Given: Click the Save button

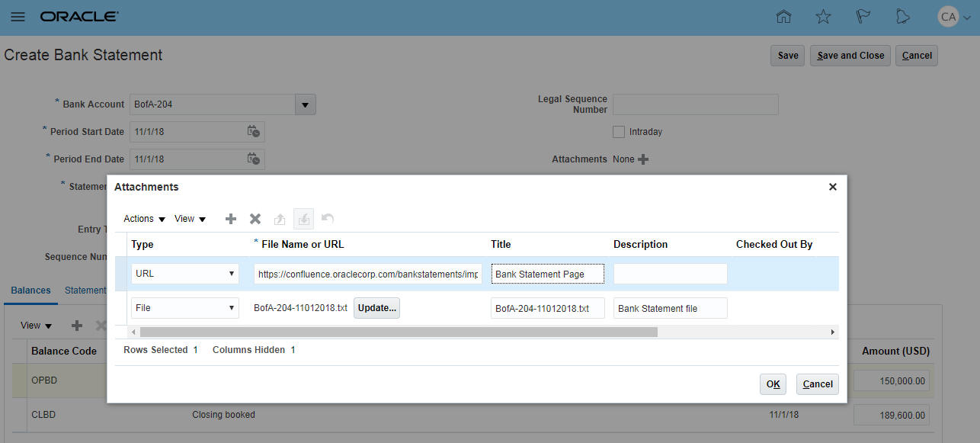Looking at the screenshot, I should (x=788, y=56).
